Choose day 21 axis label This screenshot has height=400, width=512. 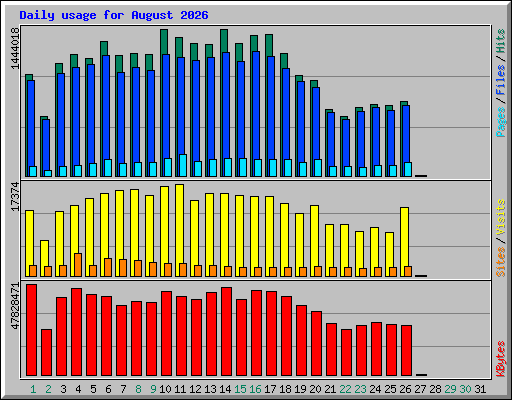[330, 389]
